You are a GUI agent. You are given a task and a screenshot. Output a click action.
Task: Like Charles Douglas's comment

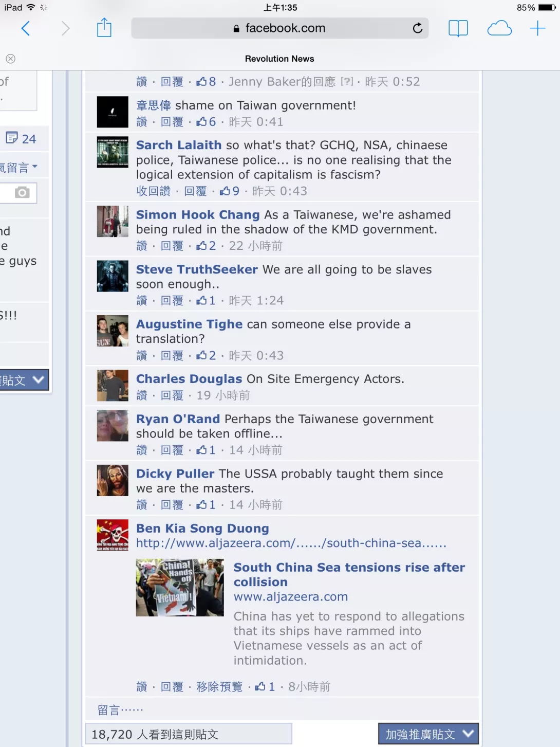[142, 395]
